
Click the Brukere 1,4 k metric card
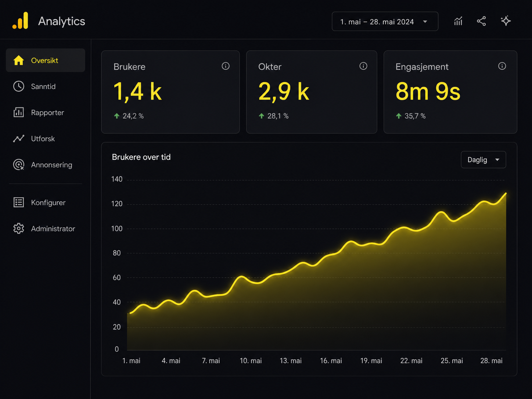[170, 92]
